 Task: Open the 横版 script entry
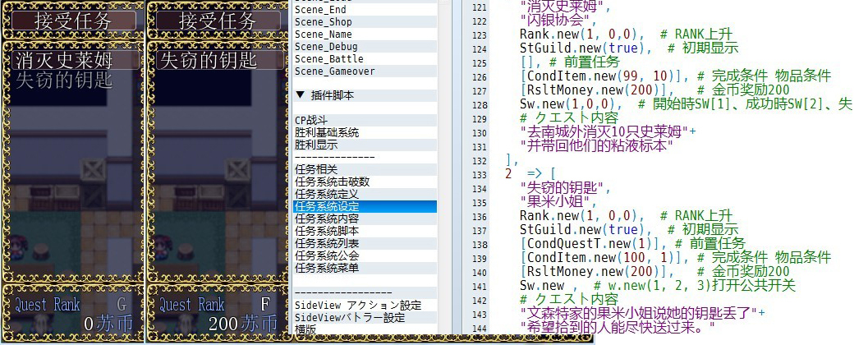coord(365,329)
